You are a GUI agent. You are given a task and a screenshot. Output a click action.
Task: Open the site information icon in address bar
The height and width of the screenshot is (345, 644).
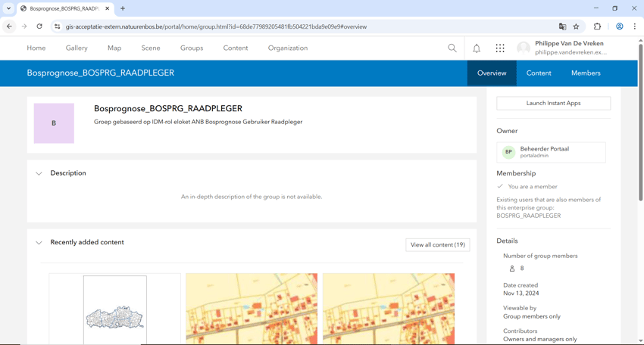click(57, 26)
